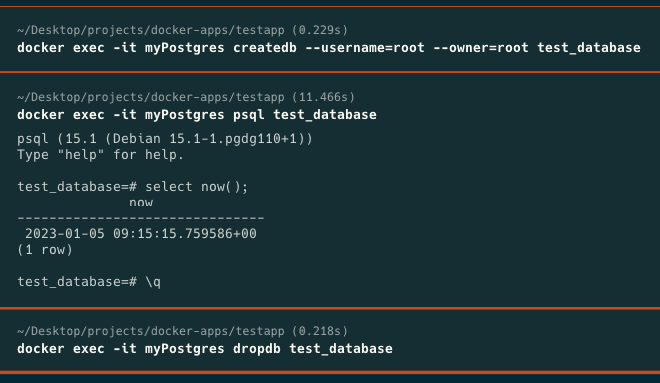
Task: Click the --username=root argument
Action: coord(365,48)
